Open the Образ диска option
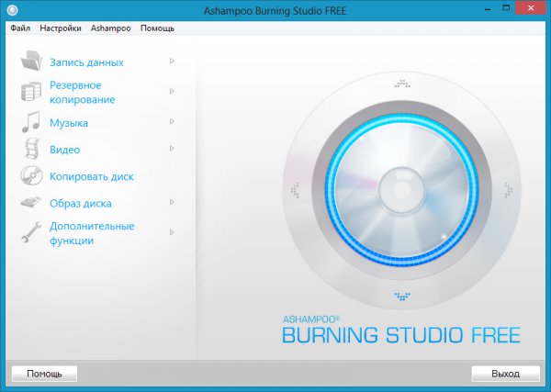The width and height of the screenshot is (551, 392). click(81, 204)
